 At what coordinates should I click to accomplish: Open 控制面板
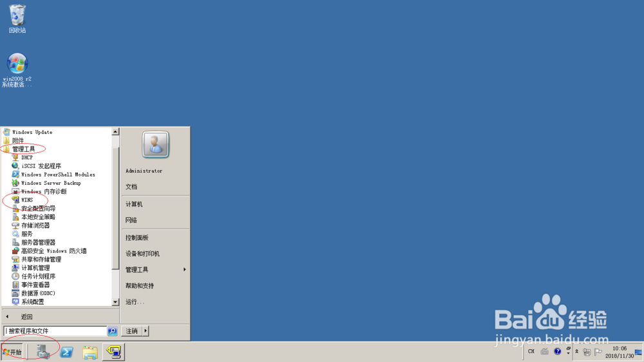point(137,238)
